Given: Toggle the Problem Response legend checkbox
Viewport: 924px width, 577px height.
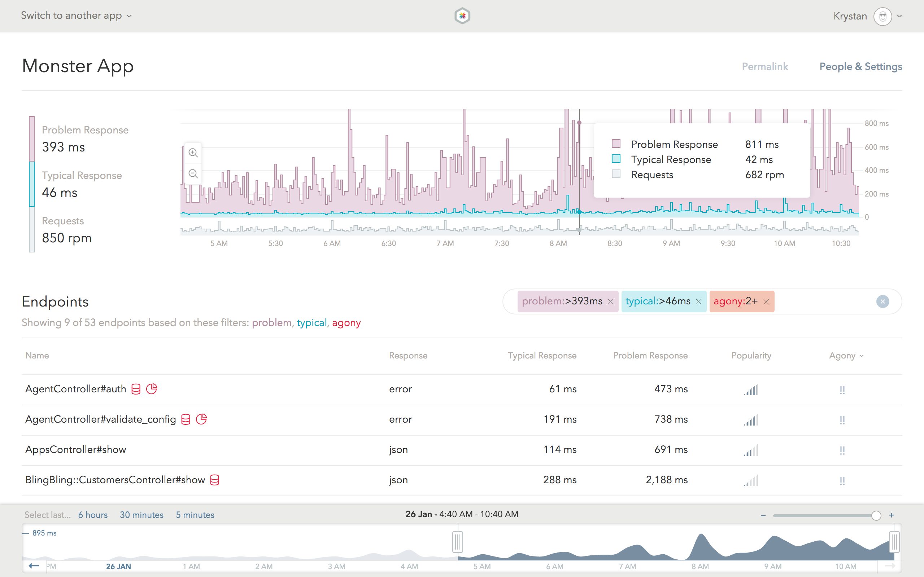Looking at the screenshot, I should pos(616,144).
